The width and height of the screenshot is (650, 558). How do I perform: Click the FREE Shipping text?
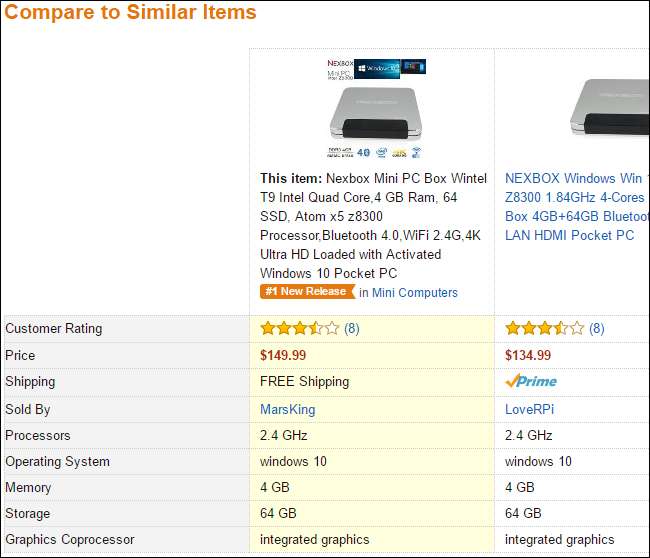click(304, 381)
